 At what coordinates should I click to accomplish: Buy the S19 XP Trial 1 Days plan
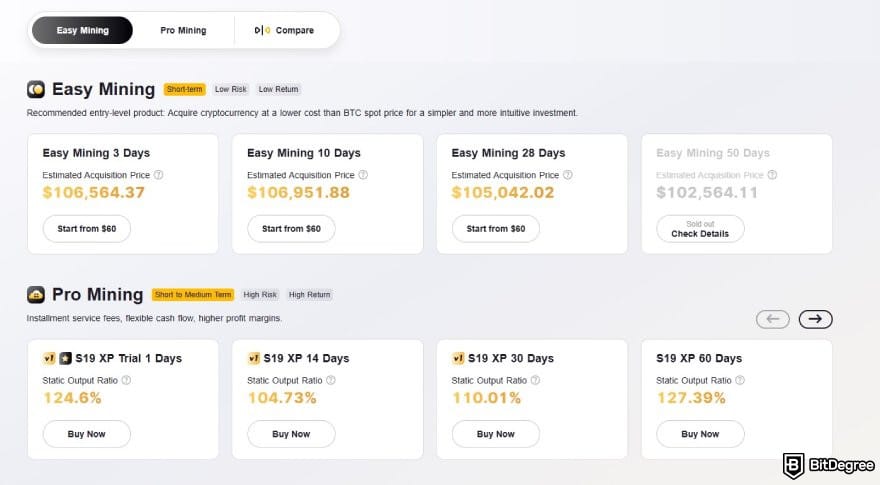(87, 434)
